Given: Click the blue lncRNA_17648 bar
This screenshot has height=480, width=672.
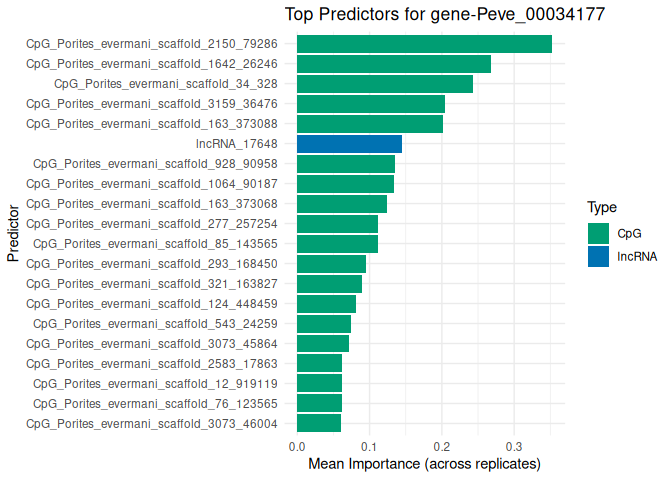Looking at the screenshot, I should point(349,144).
